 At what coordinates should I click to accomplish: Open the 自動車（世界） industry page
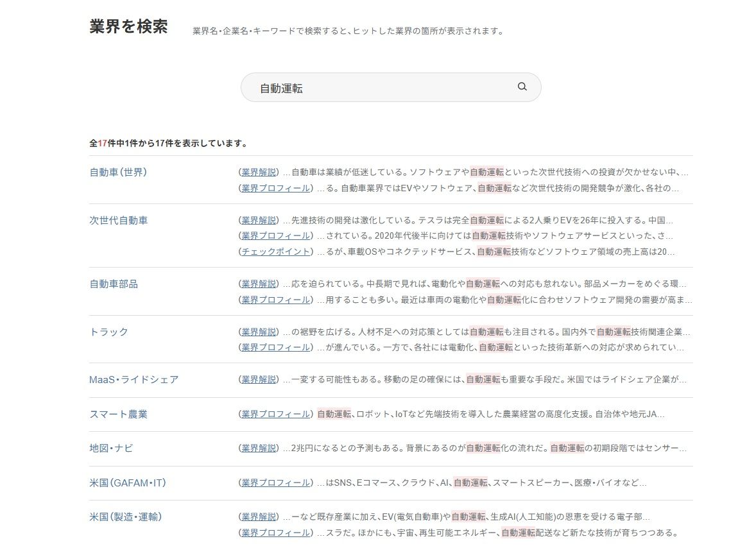click(x=119, y=172)
